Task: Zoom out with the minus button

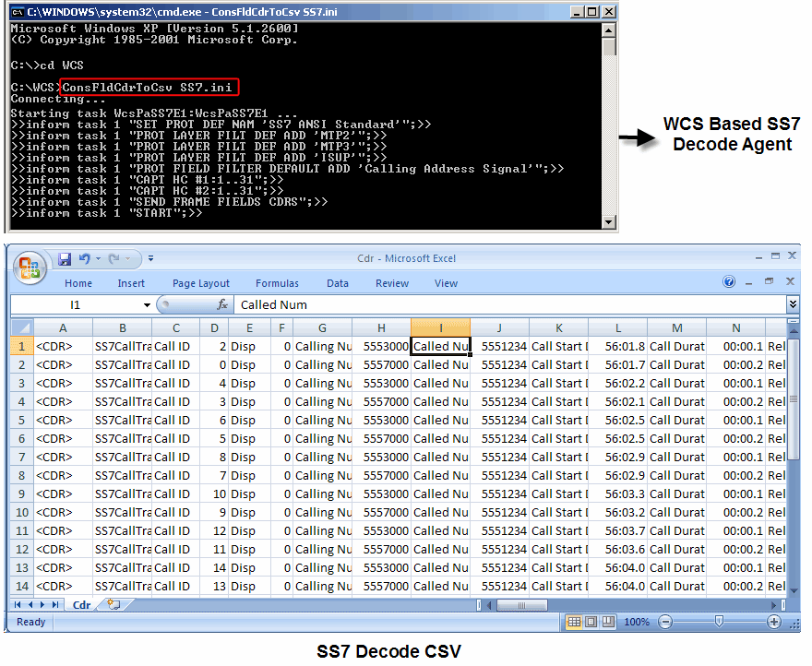Action: pyautogui.click(x=665, y=622)
